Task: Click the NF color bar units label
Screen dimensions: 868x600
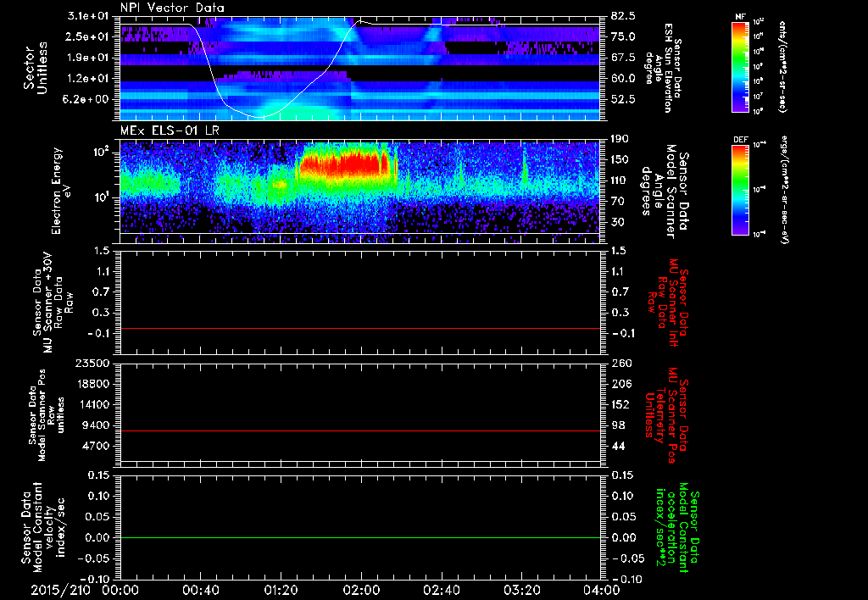Action: [x=782, y=67]
